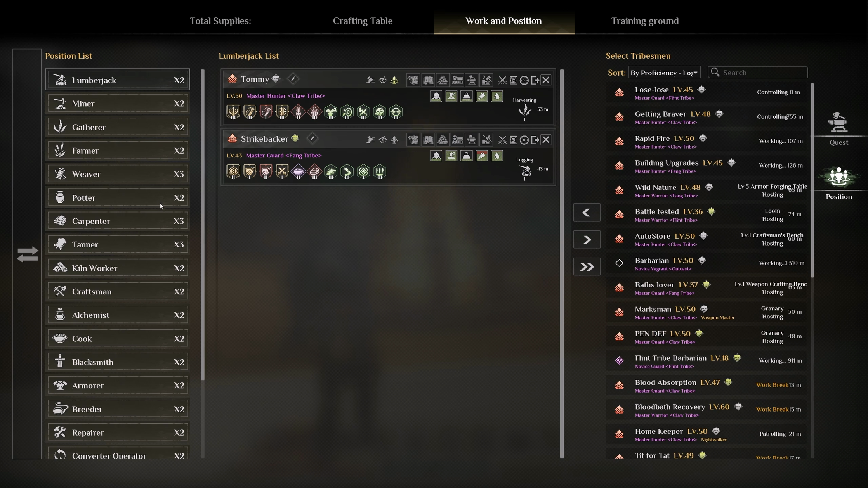Toggle the tree priority arrow for Strikebacker
The width and height of the screenshot is (868, 488).
pyautogui.click(x=394, y=140)
